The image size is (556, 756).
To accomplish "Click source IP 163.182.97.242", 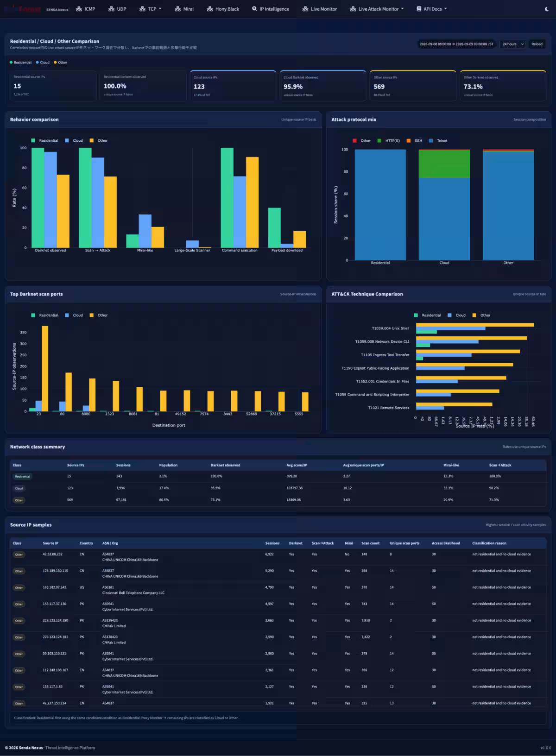I will click(x=54, y=587).
